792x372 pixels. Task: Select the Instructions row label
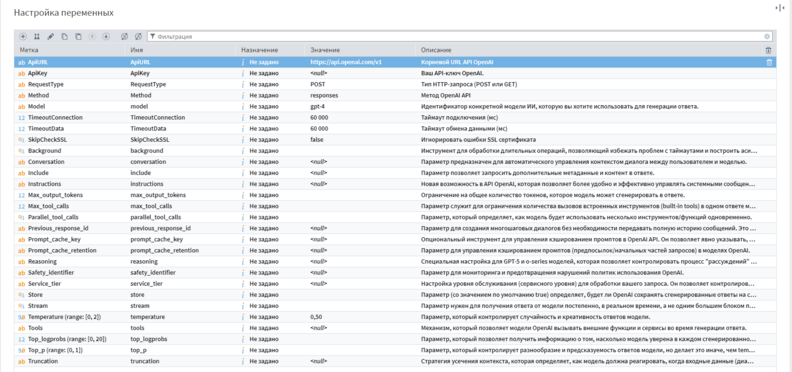[x=44, y=184]
